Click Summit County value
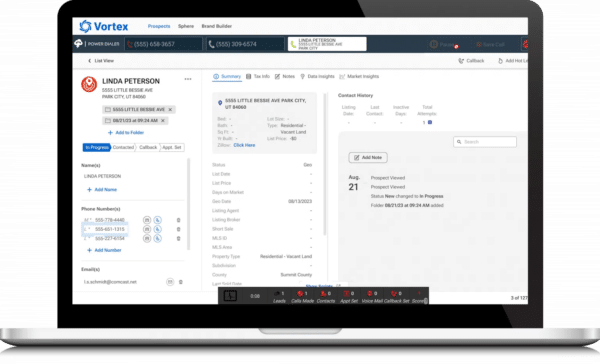This screenshot has height=364, width=600. [x=296, y=275]
